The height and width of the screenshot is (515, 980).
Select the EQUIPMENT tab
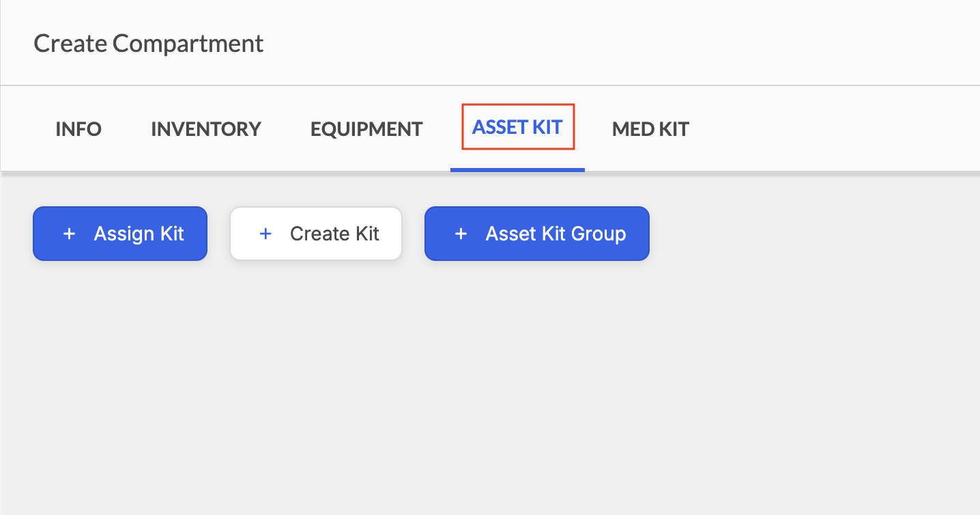click(x=366, y=128)
